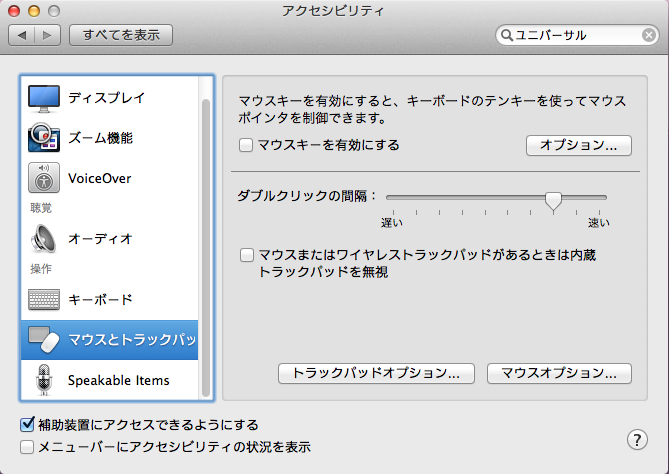This screenshot has height=474, width=669.
Task: Open VoiceOver accessibility icon in sidebar
Action: (44, 179)
